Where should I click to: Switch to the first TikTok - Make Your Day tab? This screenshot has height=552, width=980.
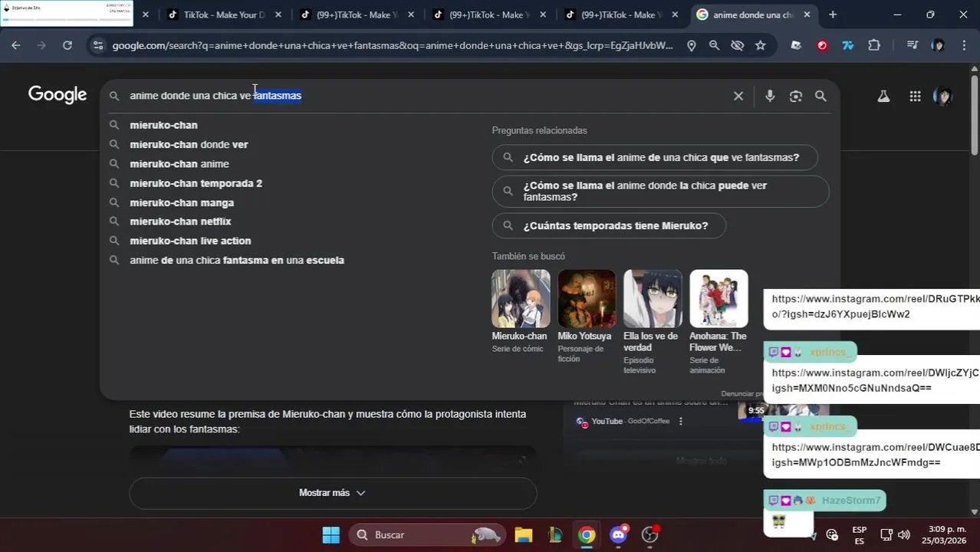pyautogui.click(x=225, y=15)
